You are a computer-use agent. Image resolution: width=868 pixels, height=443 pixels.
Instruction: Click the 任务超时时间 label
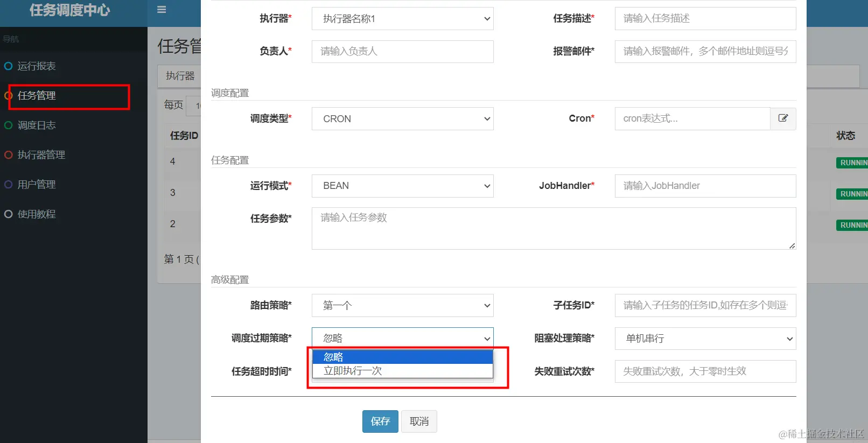(x=262, y=371)
